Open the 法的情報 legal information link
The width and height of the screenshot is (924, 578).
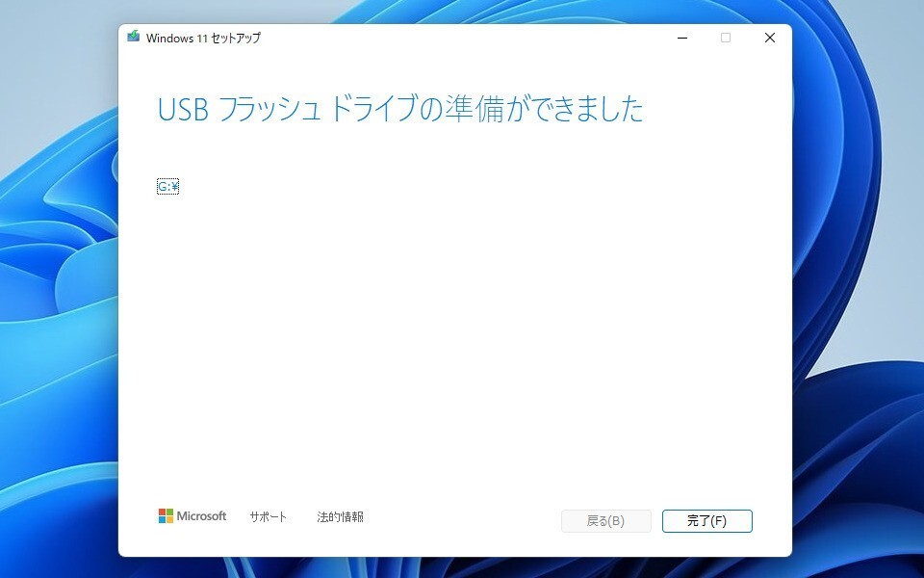340,516
